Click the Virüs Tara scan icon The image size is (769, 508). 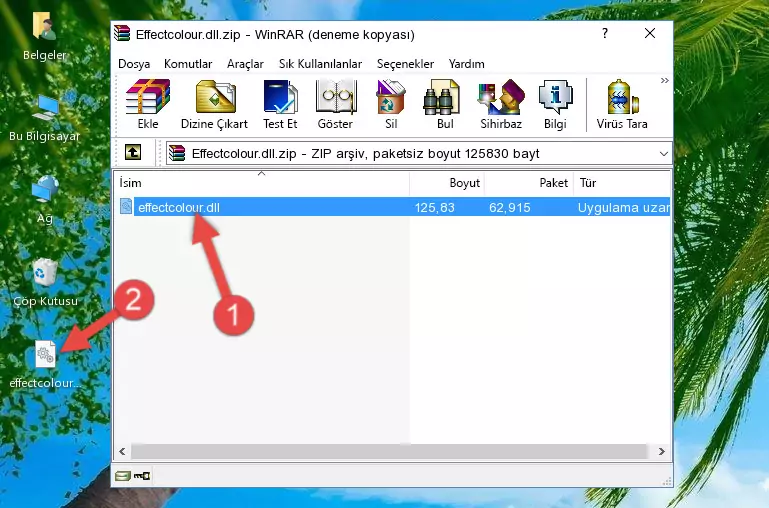(622, 104)
